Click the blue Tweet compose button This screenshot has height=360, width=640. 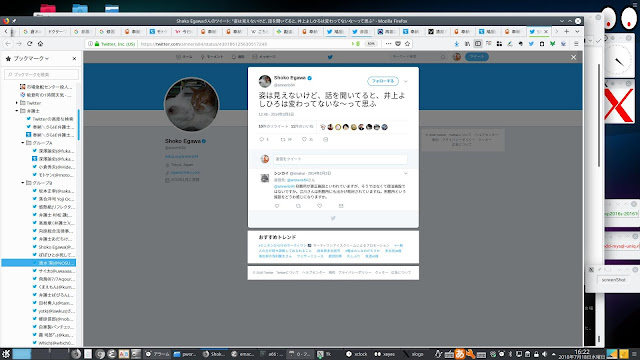[477, 57]
